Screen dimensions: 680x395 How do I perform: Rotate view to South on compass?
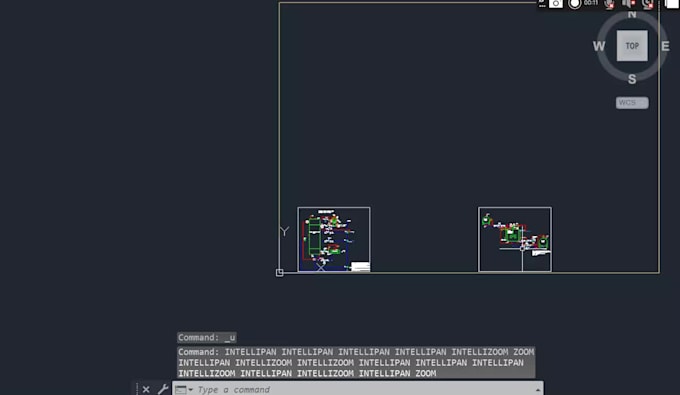632,79
